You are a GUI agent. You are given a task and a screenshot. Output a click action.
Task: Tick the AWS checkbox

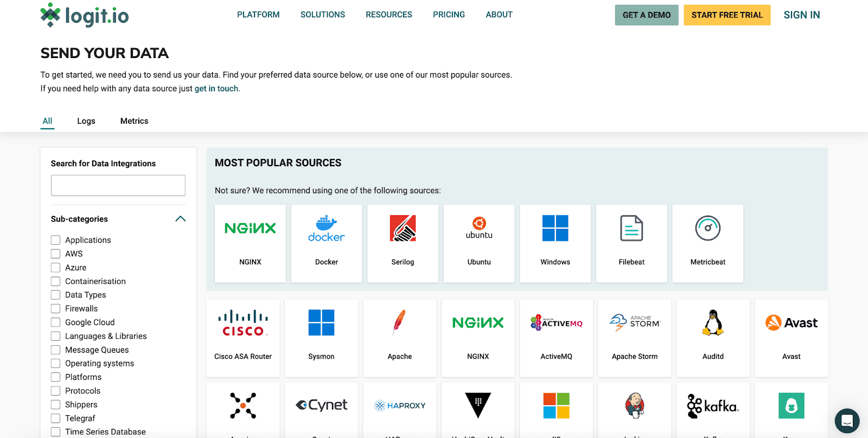click(55, 253)
